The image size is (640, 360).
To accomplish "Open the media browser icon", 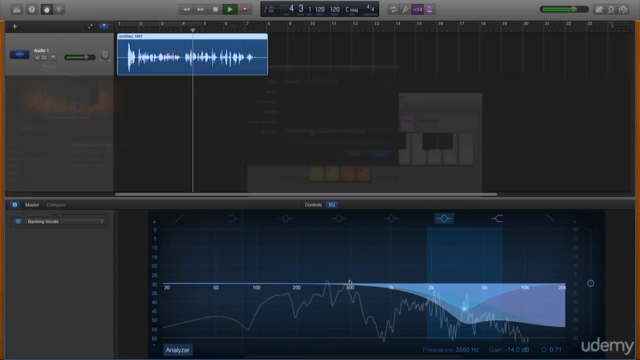I will coord(624,9).
